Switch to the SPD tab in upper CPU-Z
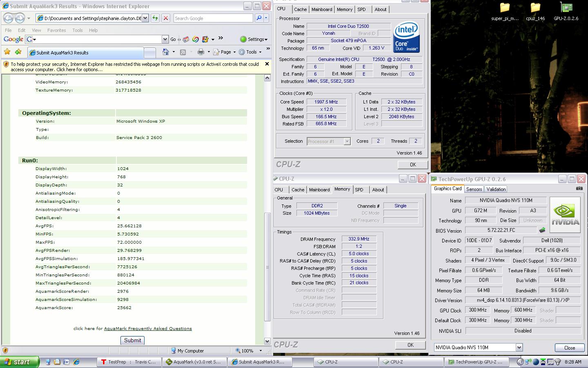Screen dimensions: 588x368 coord(361,9)
